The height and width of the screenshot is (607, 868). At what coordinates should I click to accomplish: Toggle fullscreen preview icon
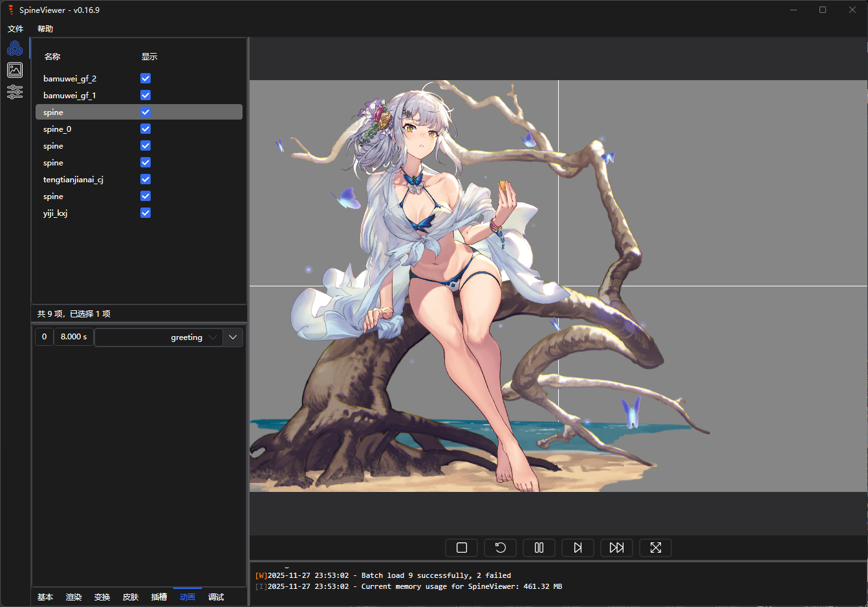click(656, 548)
